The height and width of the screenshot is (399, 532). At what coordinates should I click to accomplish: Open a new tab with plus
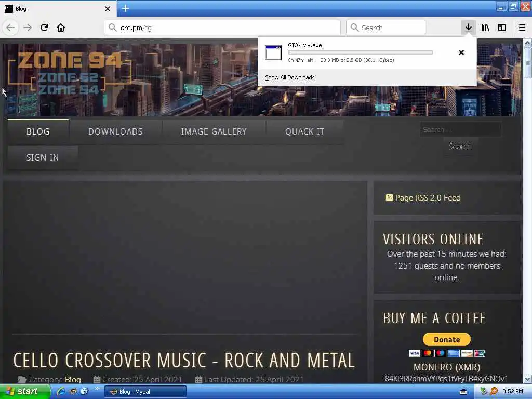tap(125, 8)
